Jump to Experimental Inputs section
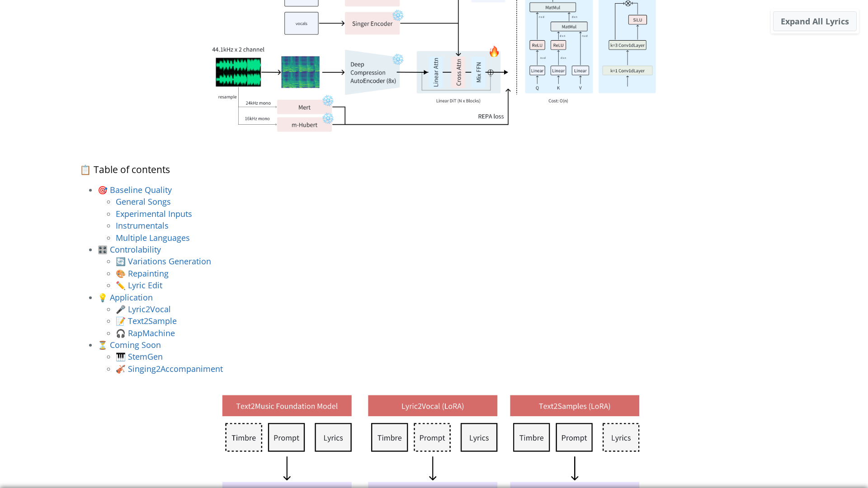Viewport: 868px width, 488px height. tap(153, 214)
